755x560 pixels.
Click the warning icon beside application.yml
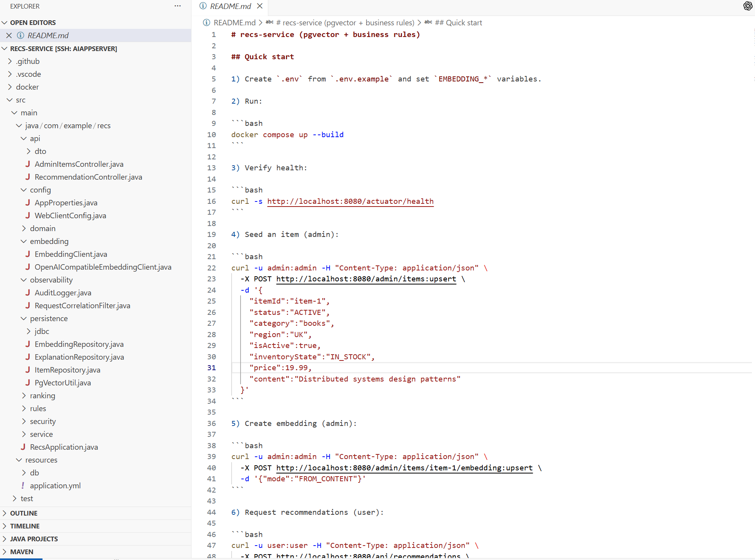(23, 485)
